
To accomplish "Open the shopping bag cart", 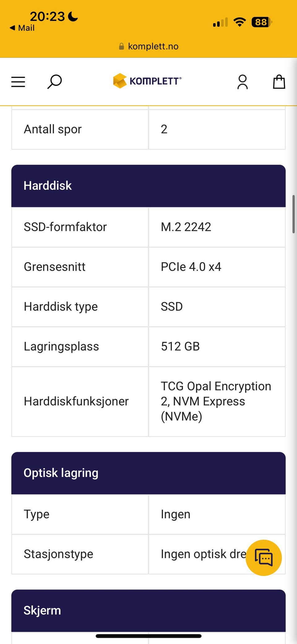I will tap(279, 82).
